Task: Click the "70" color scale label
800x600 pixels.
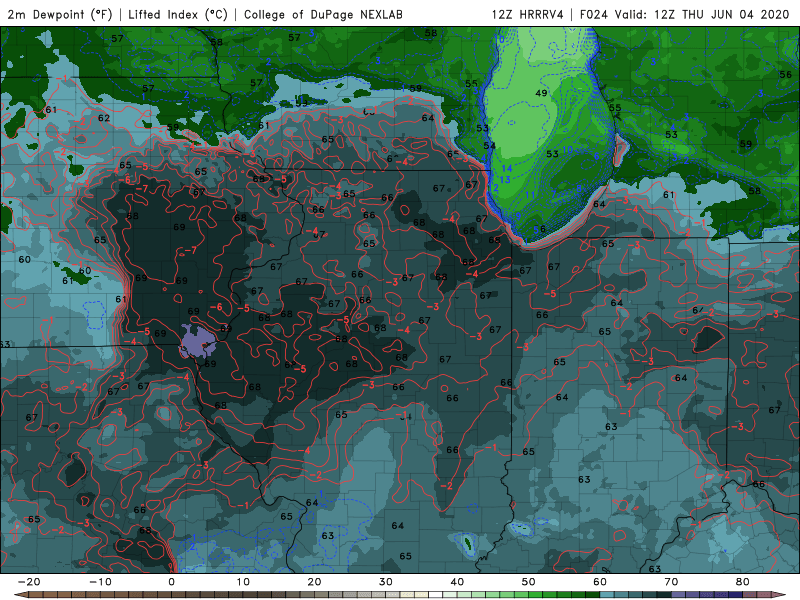Action: (671, 582)
